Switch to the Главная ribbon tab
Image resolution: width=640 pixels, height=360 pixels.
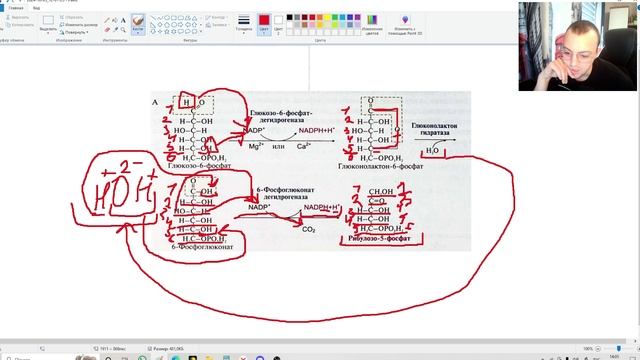16,8
